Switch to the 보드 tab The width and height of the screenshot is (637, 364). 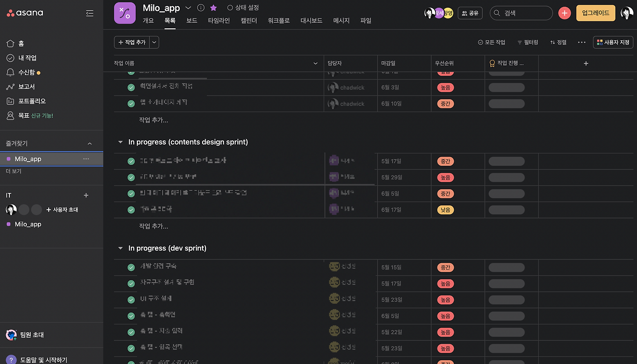(192, 20)
